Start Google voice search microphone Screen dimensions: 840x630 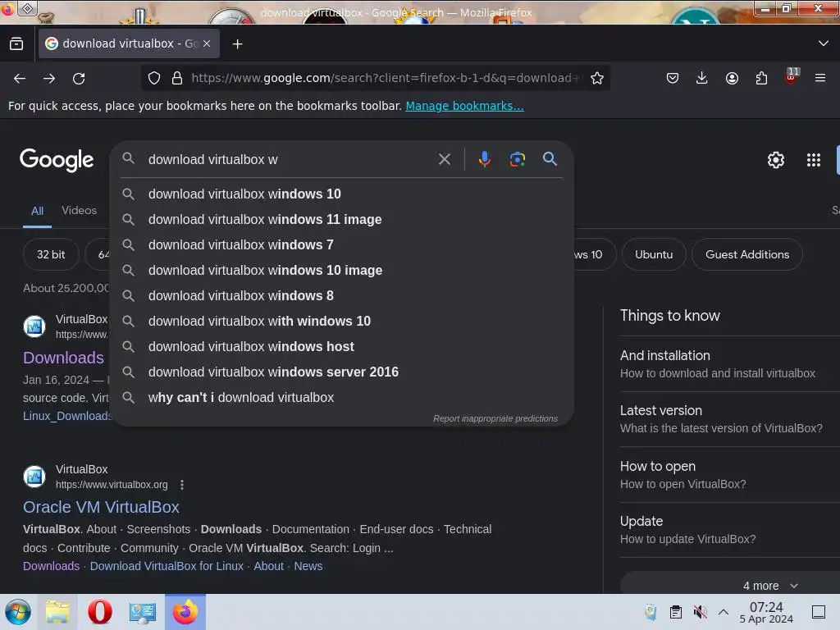coord(484,159)
